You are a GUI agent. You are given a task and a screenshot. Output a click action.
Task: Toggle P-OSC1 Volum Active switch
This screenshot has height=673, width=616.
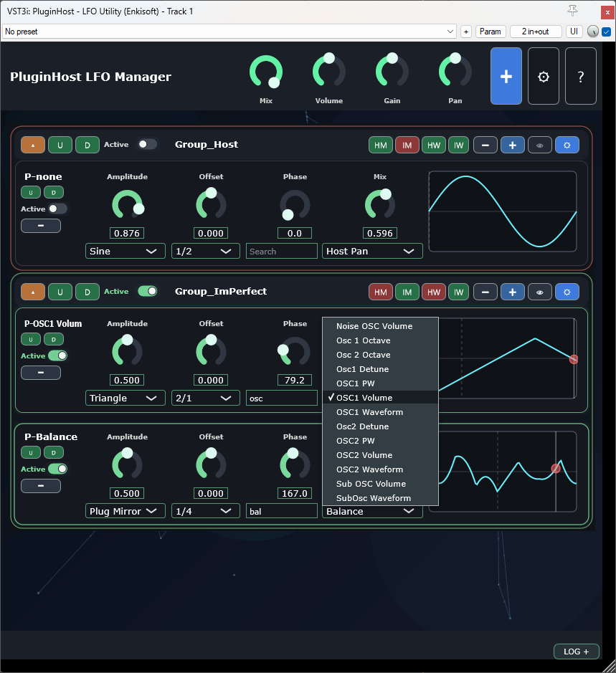[x=57, y=355]
